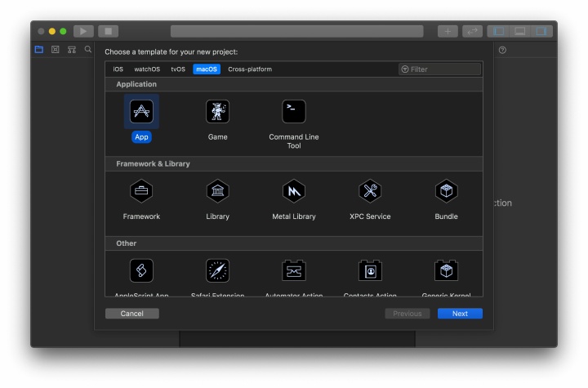The width and height of the screenshot is (588, 388).
Task: Select the App template icon
Action: [x=141, y=111]
